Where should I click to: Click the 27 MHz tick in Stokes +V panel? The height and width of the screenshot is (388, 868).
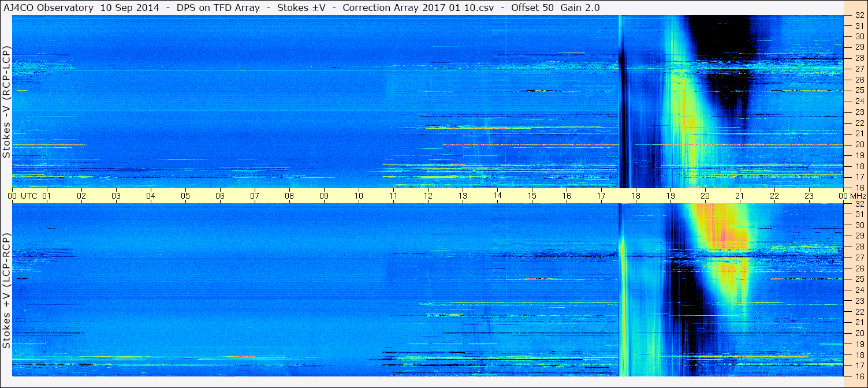click(859, 258)
